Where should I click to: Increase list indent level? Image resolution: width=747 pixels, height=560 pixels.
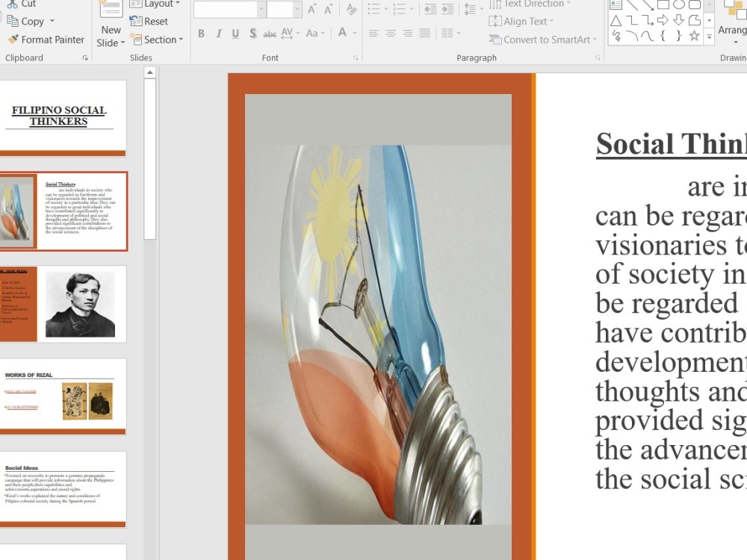point(447,9)
